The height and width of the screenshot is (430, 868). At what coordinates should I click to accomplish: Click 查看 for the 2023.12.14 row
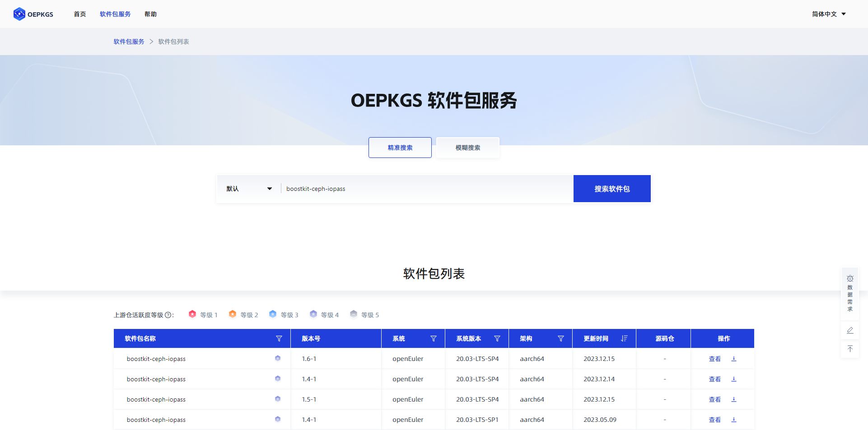[x=715, y=379]
